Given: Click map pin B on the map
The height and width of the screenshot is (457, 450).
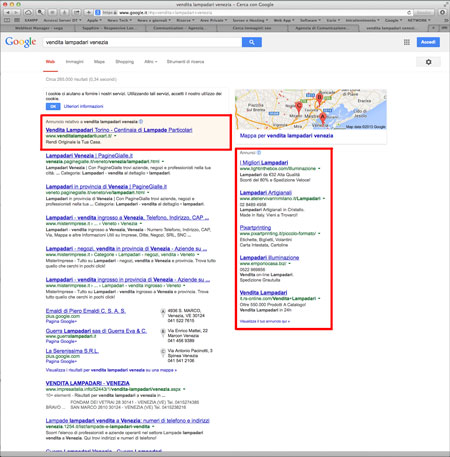Looking at the screenshot, I should (x=319, y=98).
